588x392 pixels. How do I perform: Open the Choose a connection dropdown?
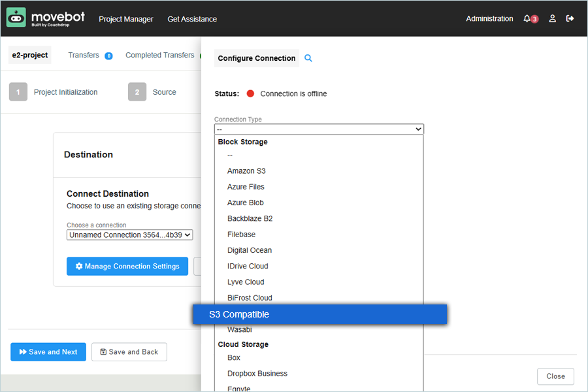click(x=129, y=235)
